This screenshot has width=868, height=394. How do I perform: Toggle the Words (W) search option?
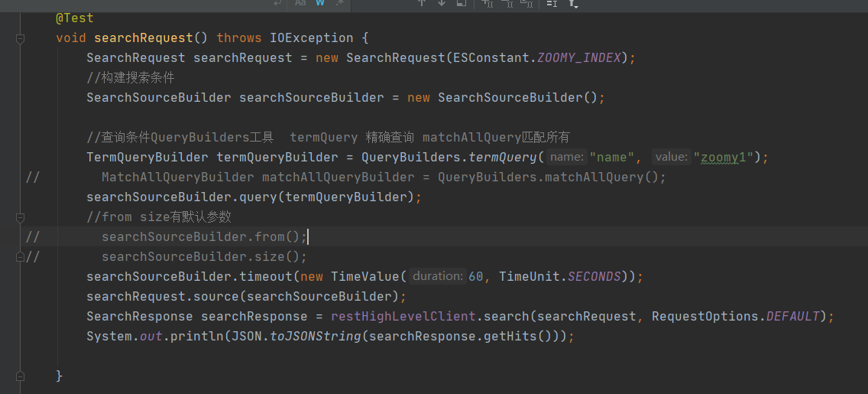(x=320, y=3)
